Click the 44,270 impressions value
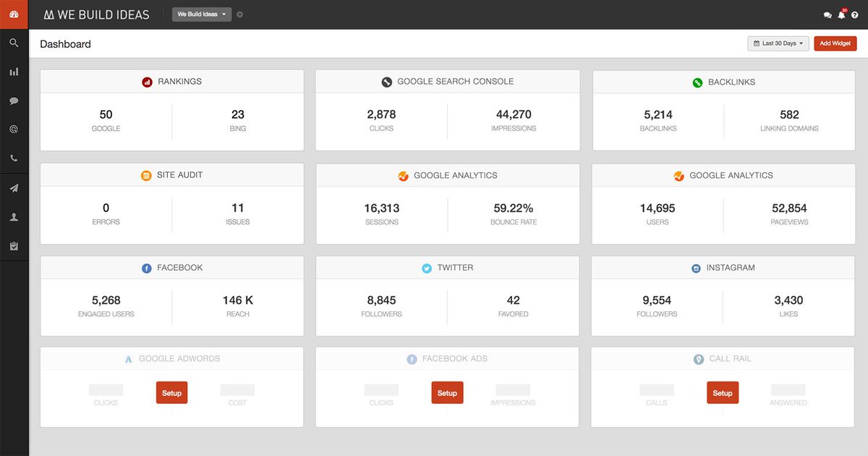Image resolution: width=868 pixels, height=456 pixels. pos(514,114)
